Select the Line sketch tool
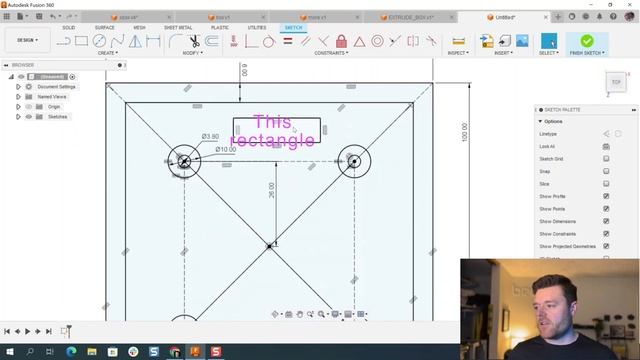Image resolution: width=640 pixels, height=360 pixels. coord(64,41)
